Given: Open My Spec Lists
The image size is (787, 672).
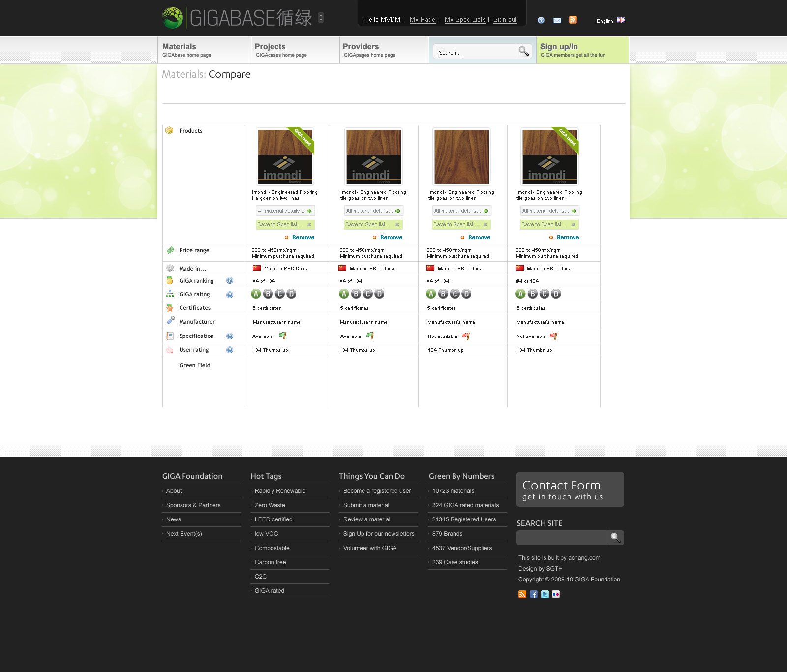Looking at the screenshot, I should pyautogui.click(x=465, y=20).
